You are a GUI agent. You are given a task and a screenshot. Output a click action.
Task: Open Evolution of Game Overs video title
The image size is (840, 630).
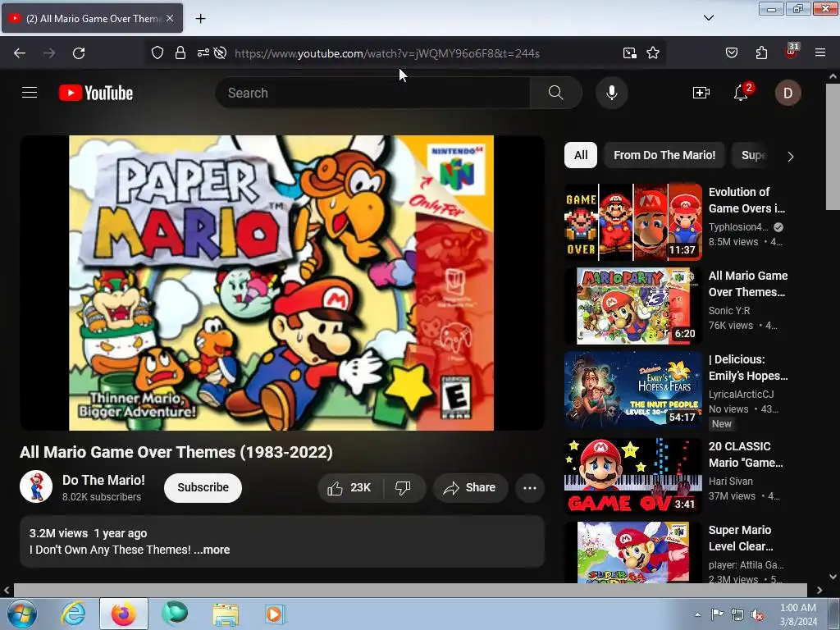[746, 200]
